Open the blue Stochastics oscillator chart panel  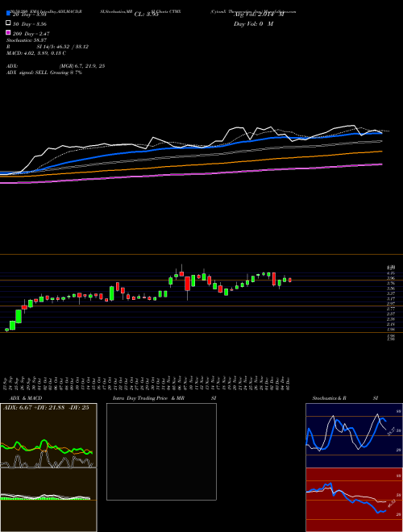point(354,435)
